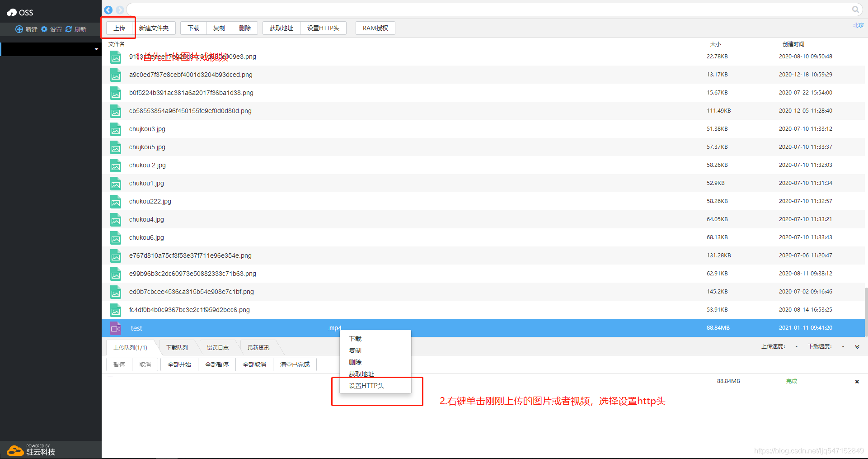The width and height of the screenshot is (868, 459).
Task: Click the 取消 queue button
Action: coord(145,364)
